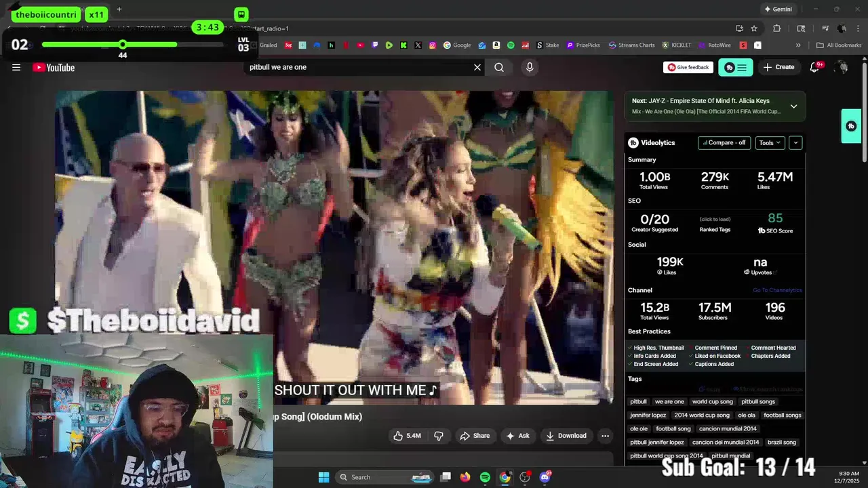Dislike the video with thumbs down
The height and width of the screenshot is (488, 868).
point(438,436)
